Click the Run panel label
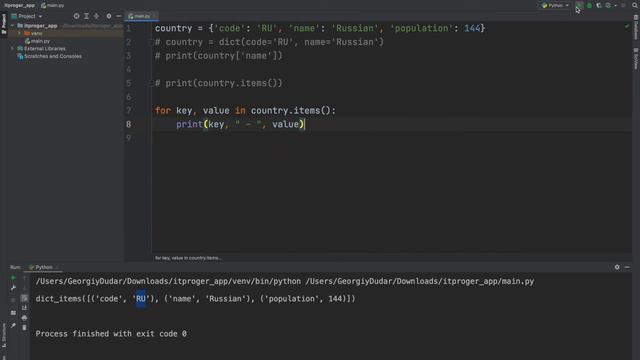This screenshot has height=360, width=640. pyautogui.click(x=15, y=267)
